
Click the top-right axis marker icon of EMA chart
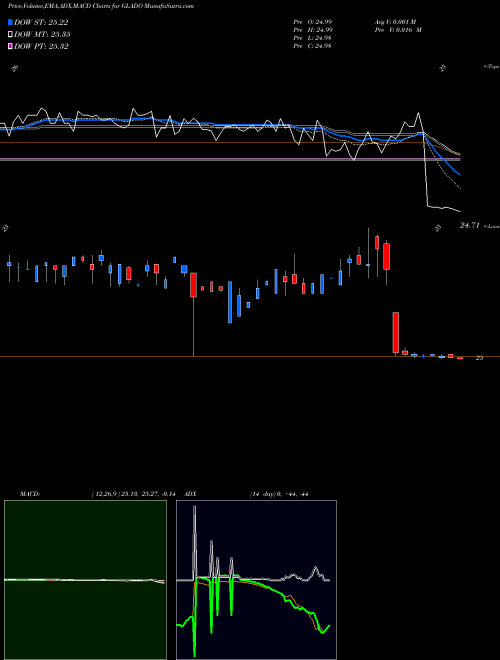pyautogui.click(x=442, y=68)
